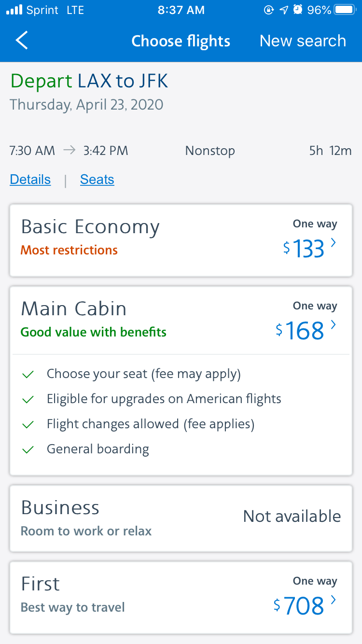Image resolution: width=362 pixels, height=644 pixels.
Task: Tap checkmark next to Flight changes allowed
Action: pyautogui.click(x=28, y=424)
